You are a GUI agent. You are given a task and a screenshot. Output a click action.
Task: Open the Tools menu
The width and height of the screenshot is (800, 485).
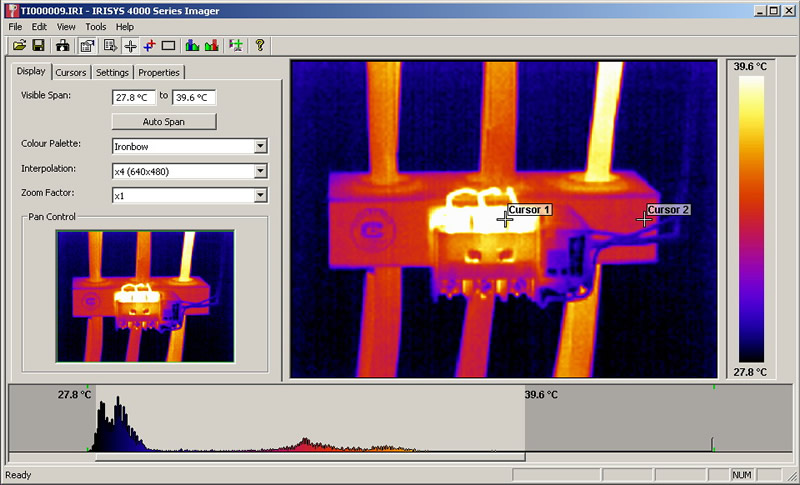[96, 26]
